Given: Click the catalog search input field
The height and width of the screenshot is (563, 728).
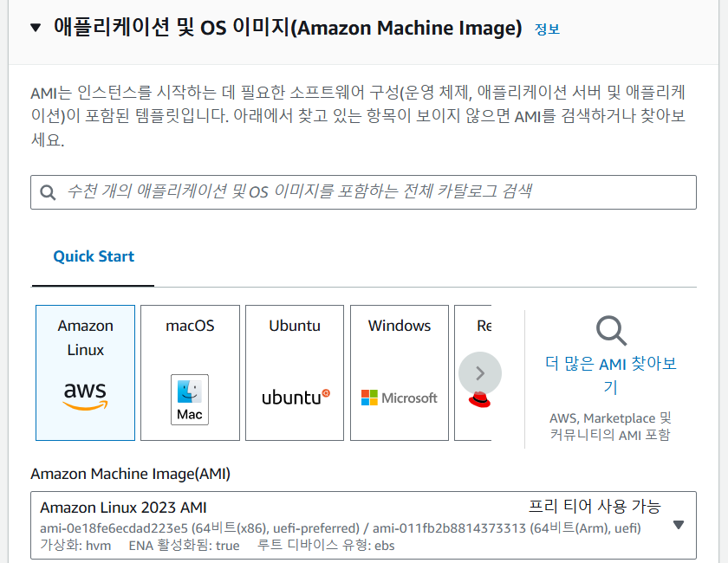Looking at the screenshot, I should tap(363, 192).
